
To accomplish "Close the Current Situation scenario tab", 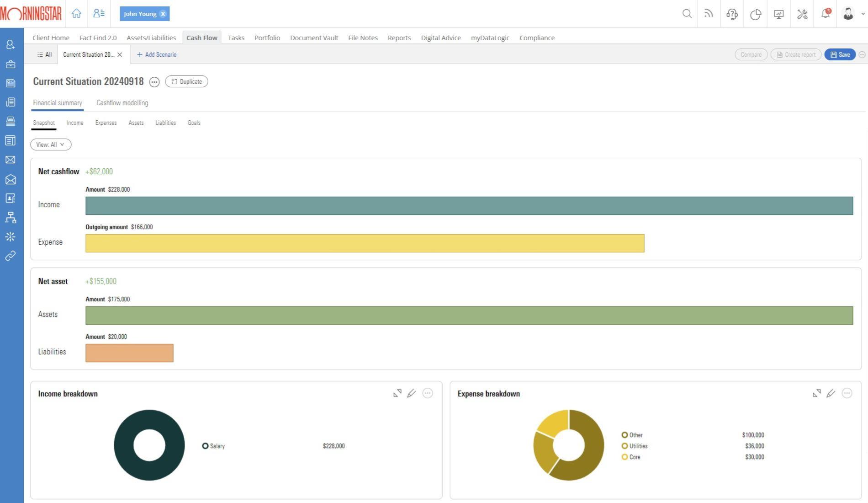I will pos(120,54).
